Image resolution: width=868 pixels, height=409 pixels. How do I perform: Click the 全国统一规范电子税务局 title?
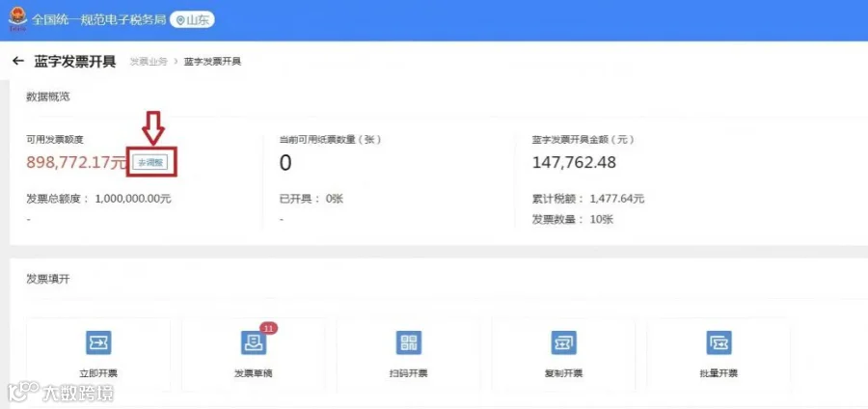[x=98, y=20]
